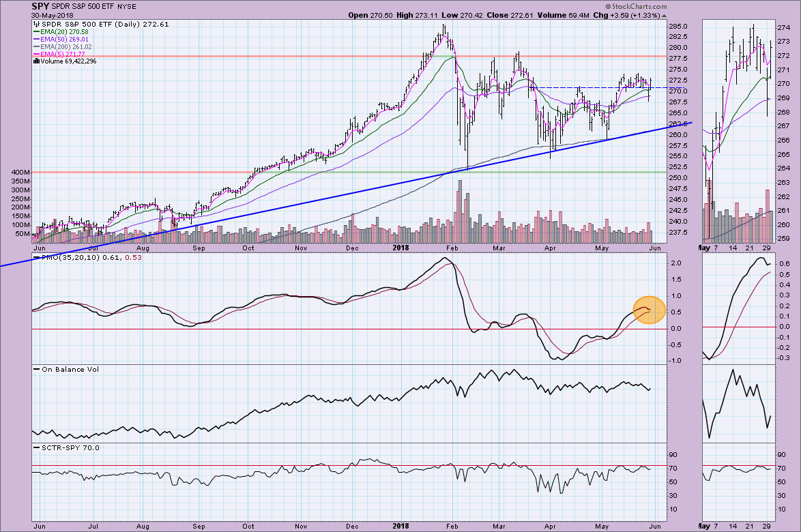
Task: Click the gray EMA(200) 261.02 legend entry
Action: click(62, 47)
